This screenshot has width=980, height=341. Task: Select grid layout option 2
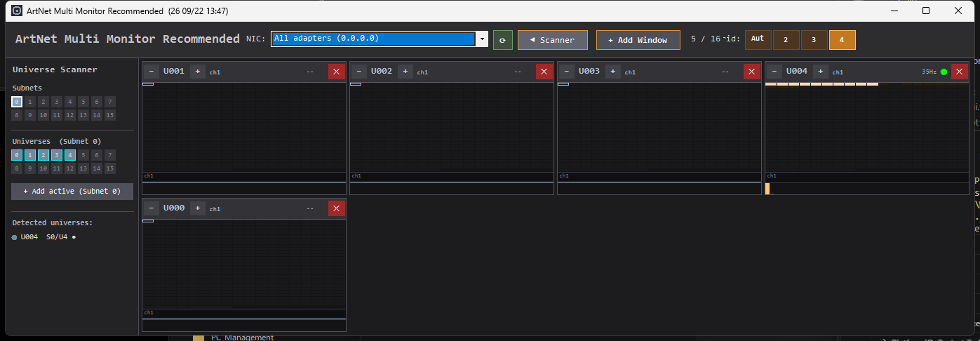pos(786,40)
